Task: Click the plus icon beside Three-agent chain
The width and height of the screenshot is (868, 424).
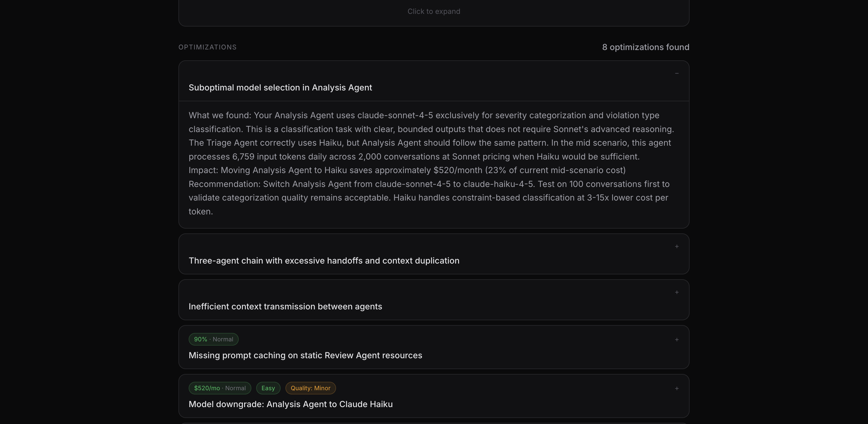Action: 677,246
